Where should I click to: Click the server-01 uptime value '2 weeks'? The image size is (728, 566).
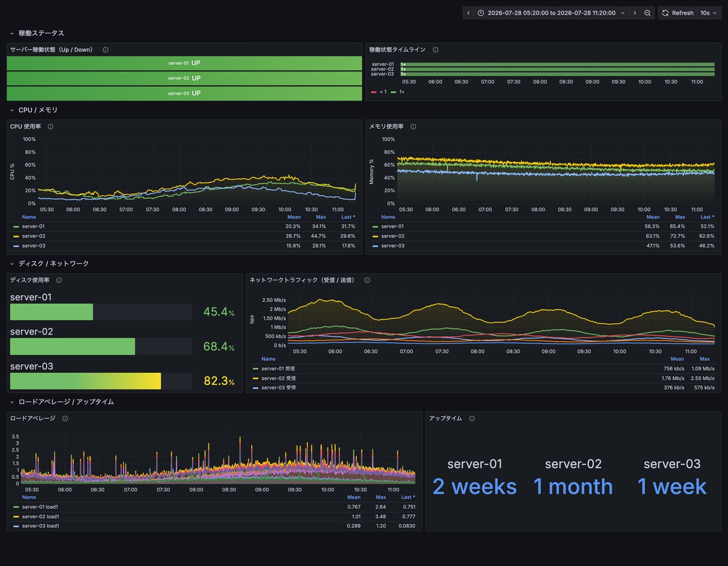click(x=474, y=487)
